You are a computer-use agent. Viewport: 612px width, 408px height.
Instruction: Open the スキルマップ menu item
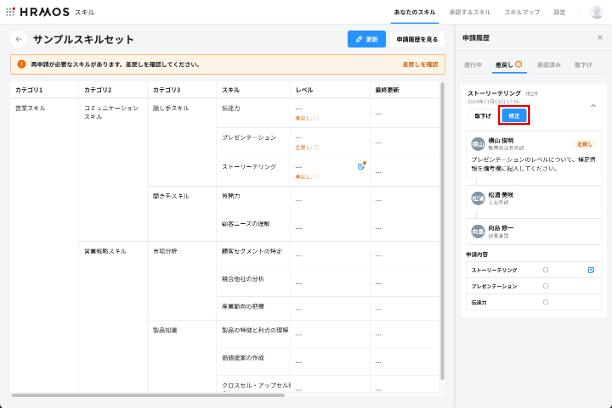coord(521,12)
